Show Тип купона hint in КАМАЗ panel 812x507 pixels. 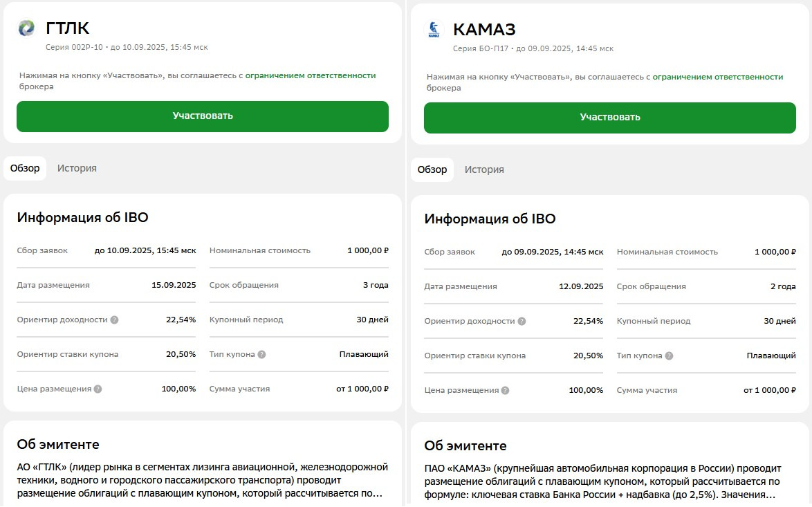coord(669,356)
